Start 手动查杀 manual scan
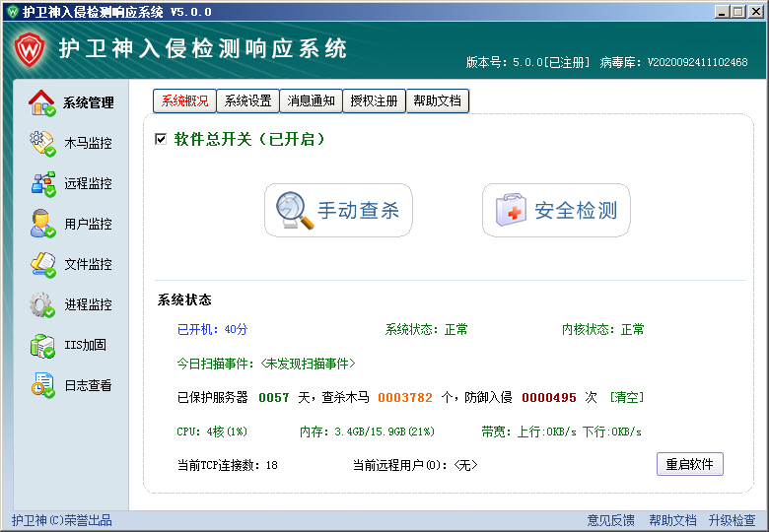 (338, 210)
